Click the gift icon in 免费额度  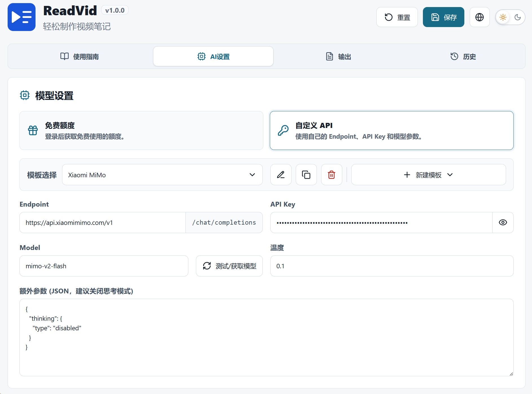tap(33, 130)
